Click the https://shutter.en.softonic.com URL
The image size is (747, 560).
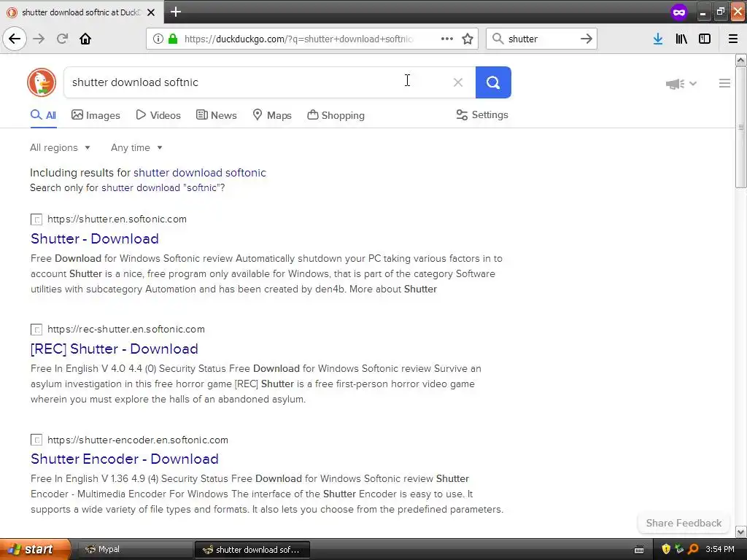tap(117, 219)
